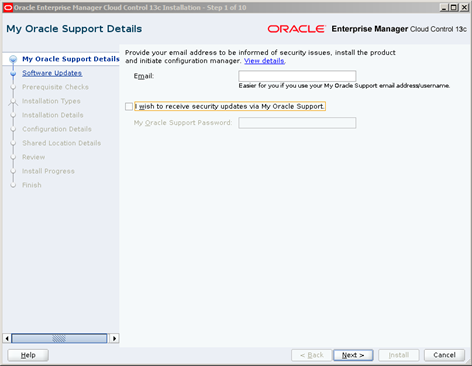This screenshot has width=472, height=366.
Task: Go to the Software Updates step
Action: (52, 73)
